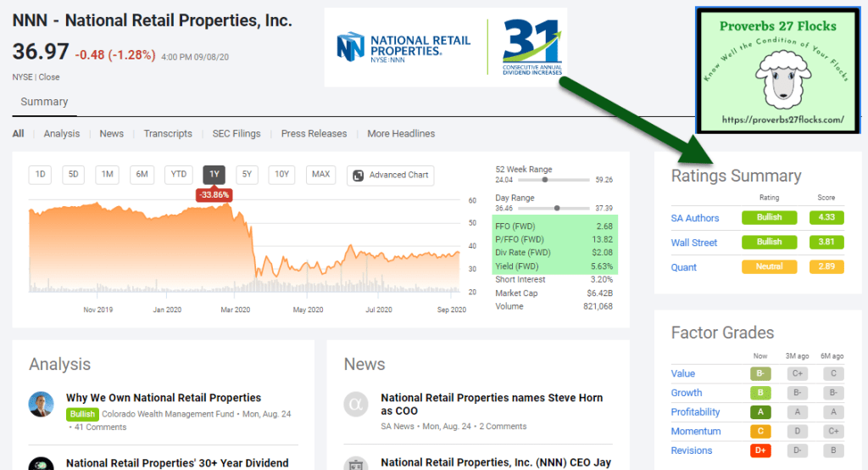Image resolution: width=868 pixels, height=470 pixels.
Task: Click the 52 Week Range slider marker
Action: click(x=544, y=180)
